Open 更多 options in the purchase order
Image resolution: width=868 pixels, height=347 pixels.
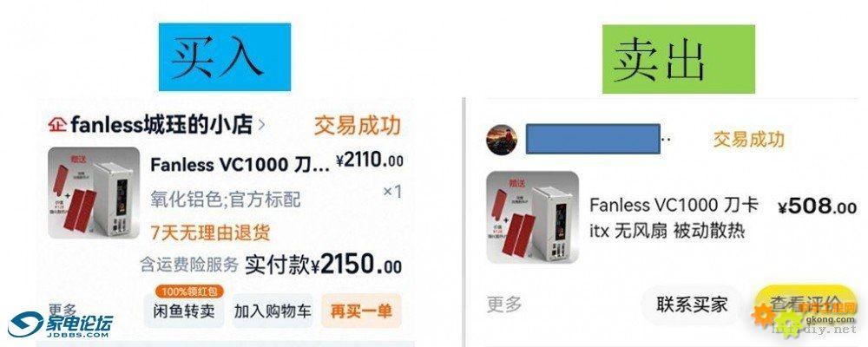coord(62,310)
